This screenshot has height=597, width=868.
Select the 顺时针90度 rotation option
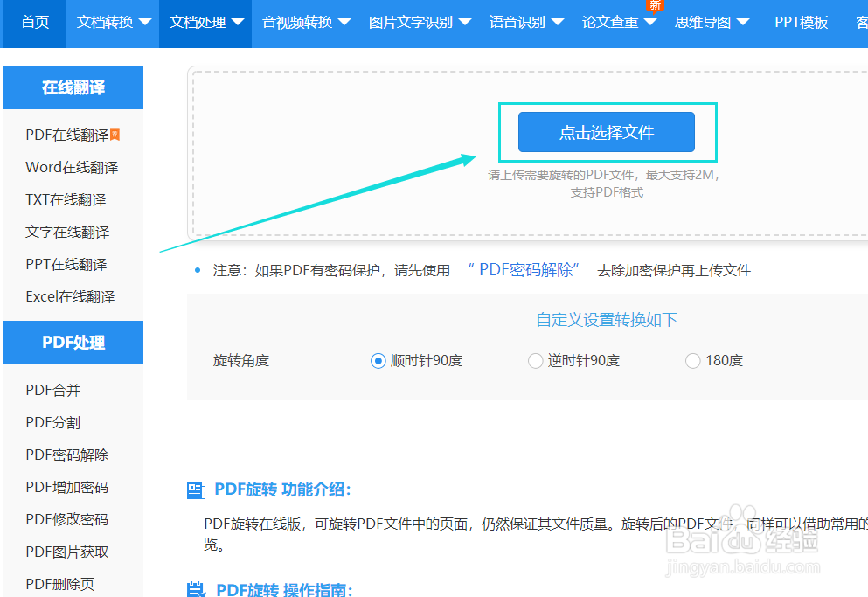tap(378, 360)
